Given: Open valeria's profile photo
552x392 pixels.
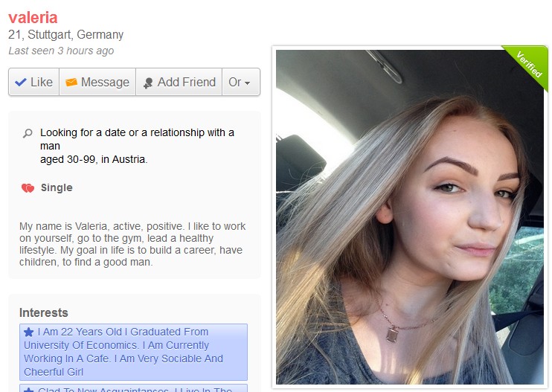Looking at the screenshot, I should (x=410, y=216).
